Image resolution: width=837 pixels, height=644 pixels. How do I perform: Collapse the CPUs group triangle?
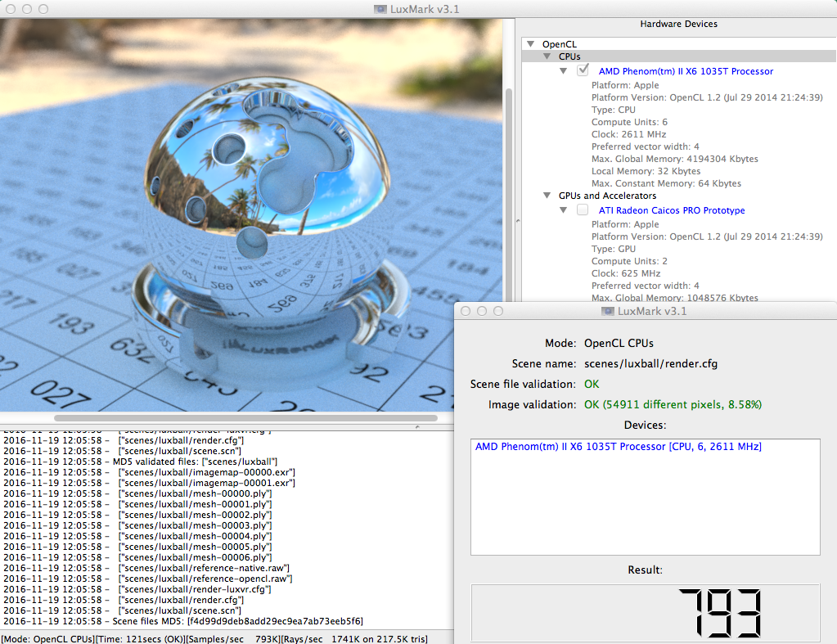tap(547, 56)
